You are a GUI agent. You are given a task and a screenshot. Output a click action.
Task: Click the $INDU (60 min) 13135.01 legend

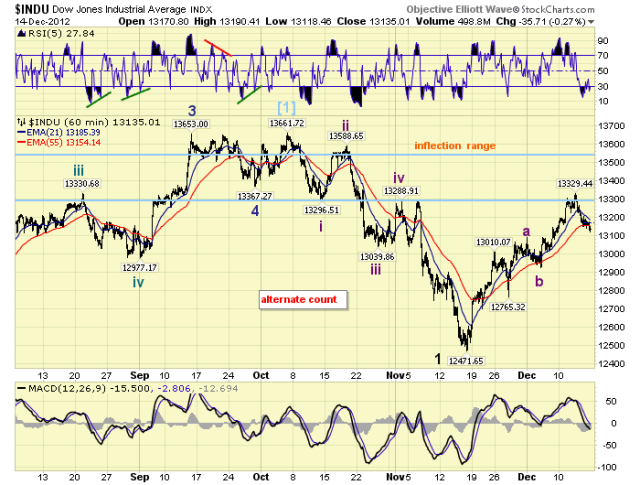[x=94, y=122]
